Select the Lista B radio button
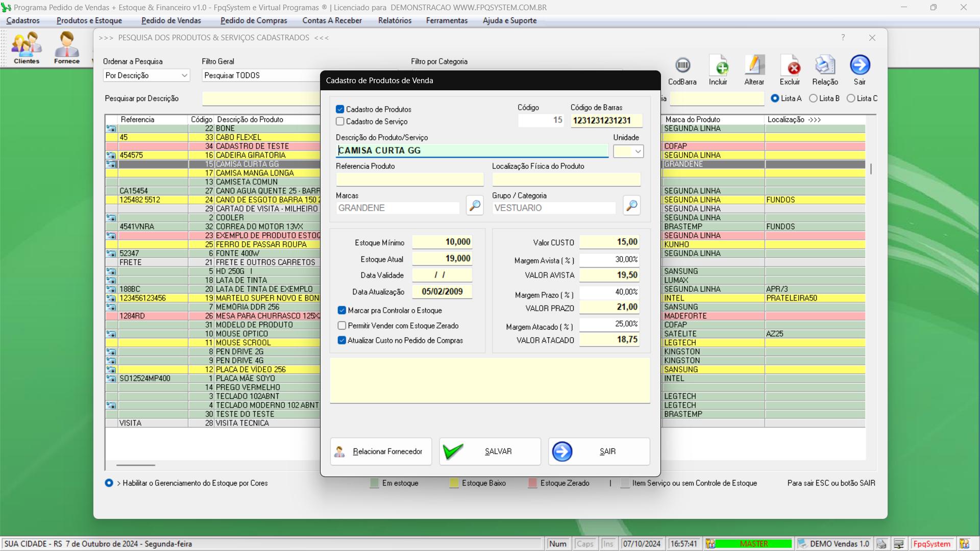Image resolution: width=980 pixels, height=551 pixels. coord(814,98)
